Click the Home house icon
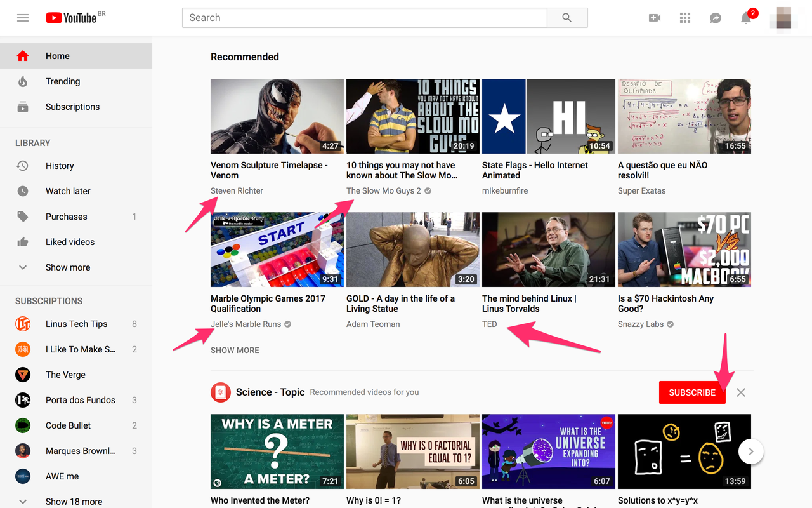Image resolution: width=812 pixels, height=508 pixels. [x=23, y=56]
